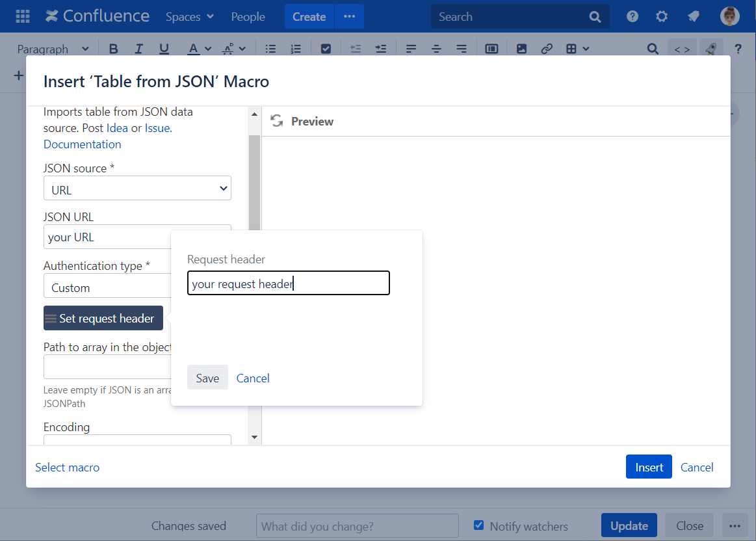Save the request header
756x541 pixels.
point(207,378)
